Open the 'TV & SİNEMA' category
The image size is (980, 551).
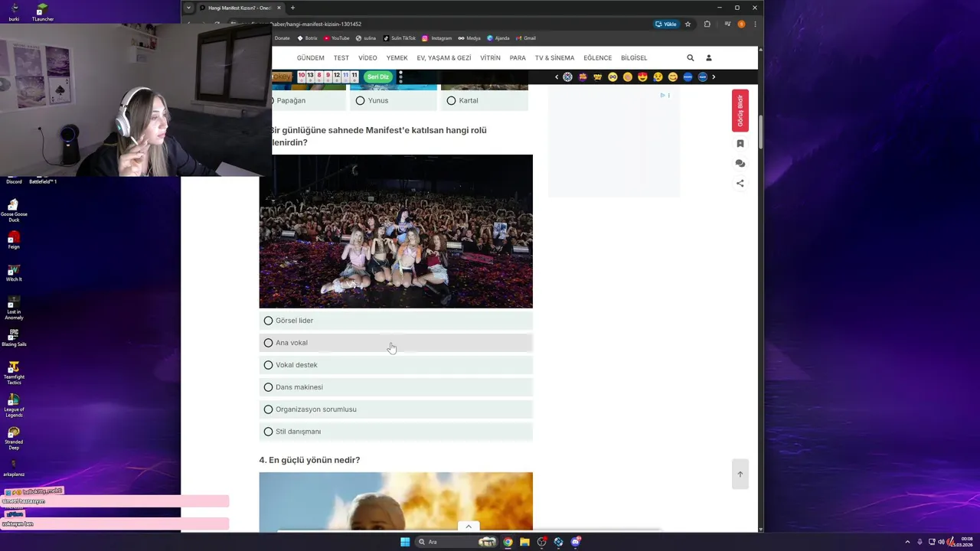pos(554,57)
